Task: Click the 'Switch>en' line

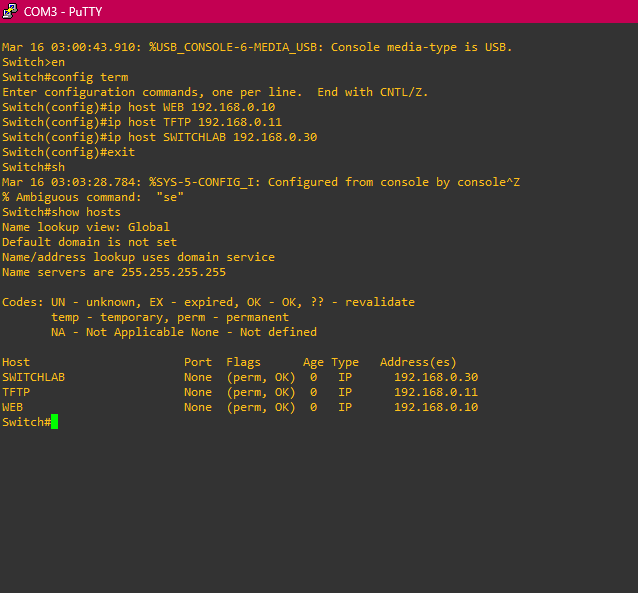Action: [33, 62]
